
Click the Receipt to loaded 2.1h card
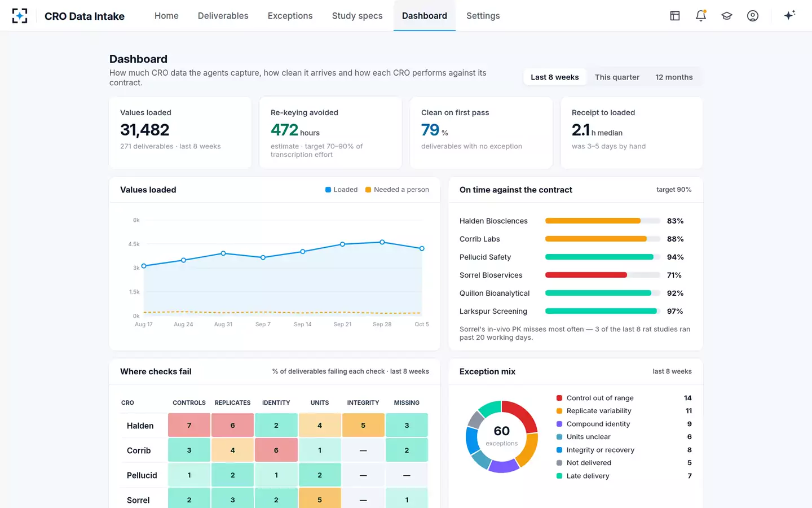point(632,133)
